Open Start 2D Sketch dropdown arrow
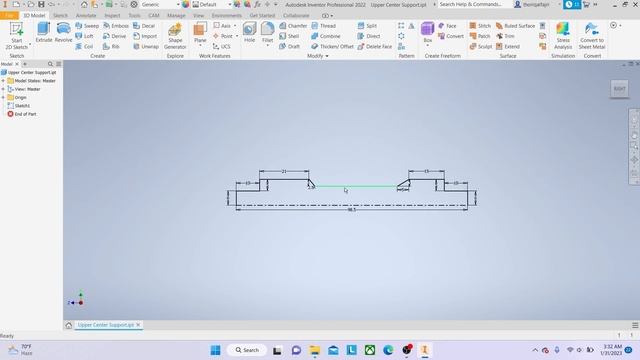This screenshot has width=640, height=360. coord(30,44)
